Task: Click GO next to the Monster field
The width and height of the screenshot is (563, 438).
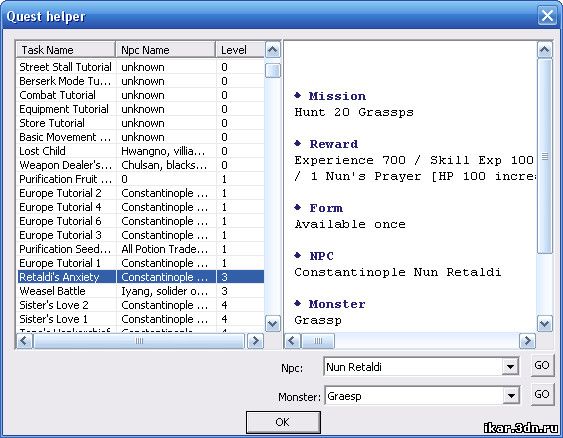Action: pos(542,394)
